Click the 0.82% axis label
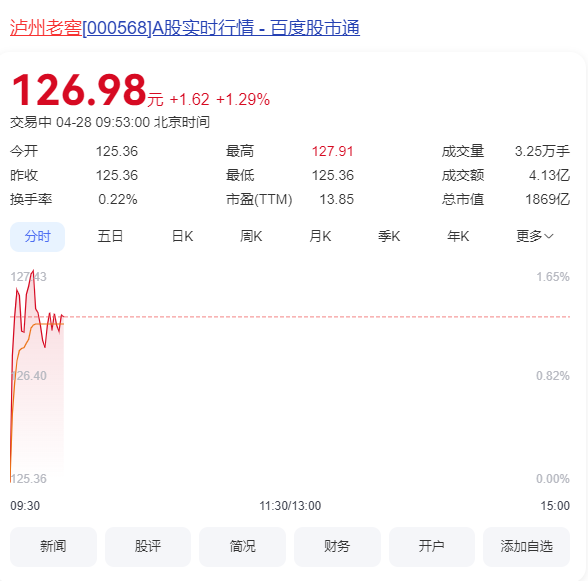588x581 pixels. (553, 376)
